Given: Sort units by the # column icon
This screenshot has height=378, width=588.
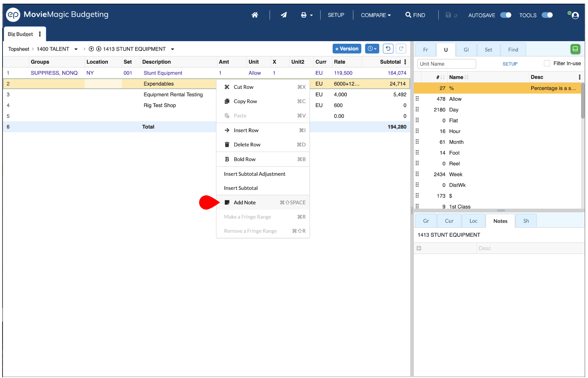Looking at the screenshot, I should click(443, 77).
